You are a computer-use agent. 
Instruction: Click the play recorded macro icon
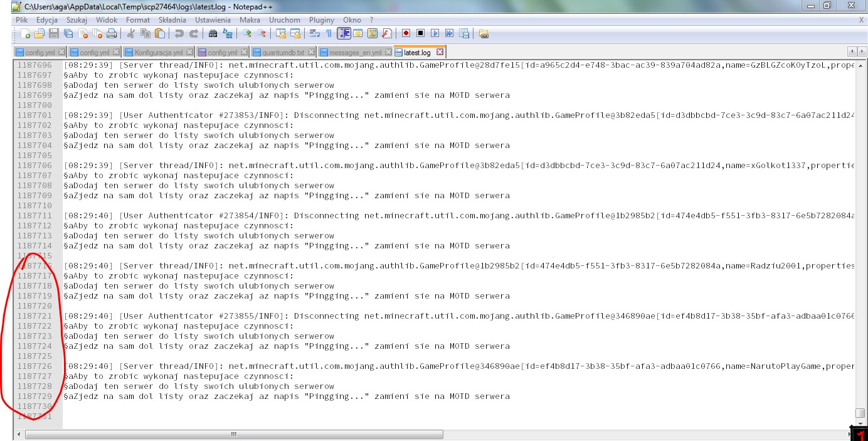pyautogui.click(x=435, y=33)
